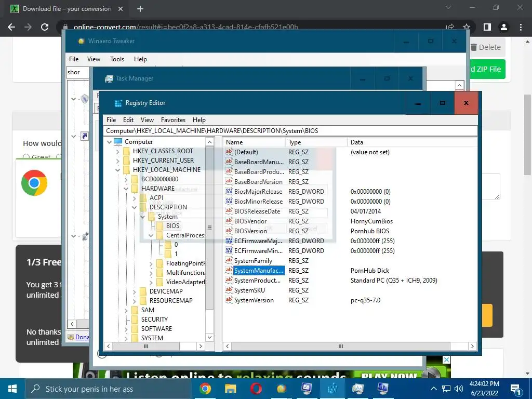Screen dimensions: 532x399
Task: Click the (Default) string value icon
Action: [x=229, y=152]
